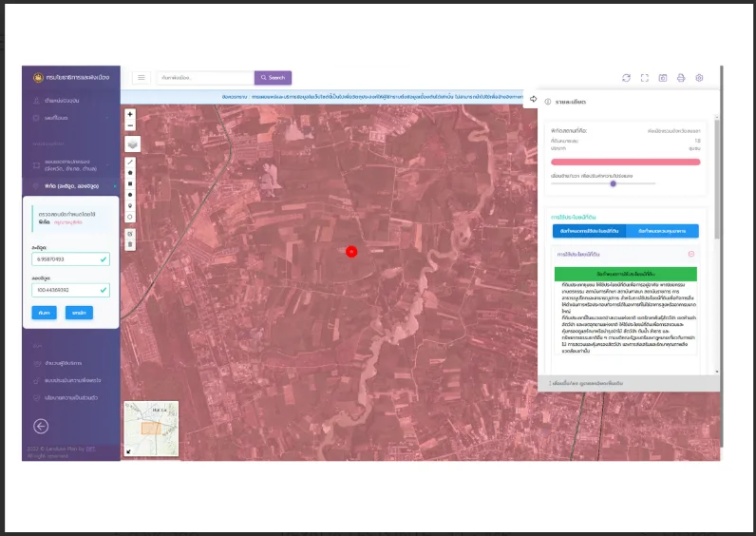The width and height of the screenshot is (756, 536).
Task: Open settings gear in top toolbar
Action: pyautogui.click(x=699, y=78)
